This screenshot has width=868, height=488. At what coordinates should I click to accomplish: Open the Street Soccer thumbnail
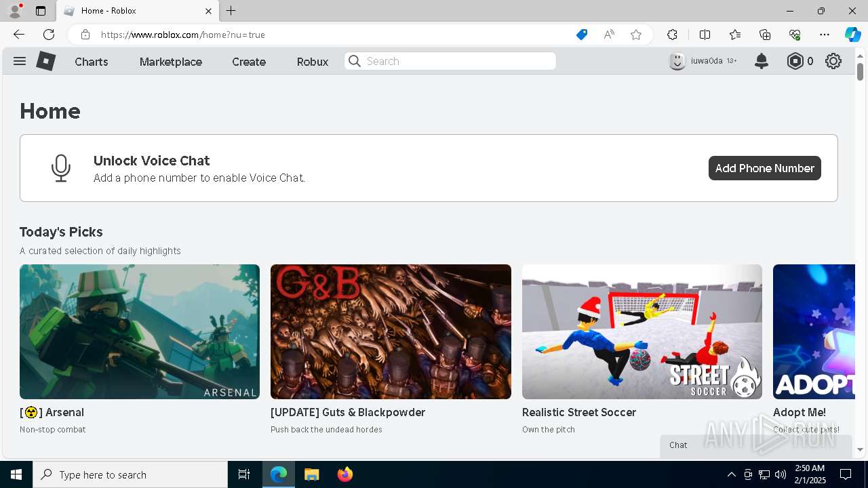642,331
